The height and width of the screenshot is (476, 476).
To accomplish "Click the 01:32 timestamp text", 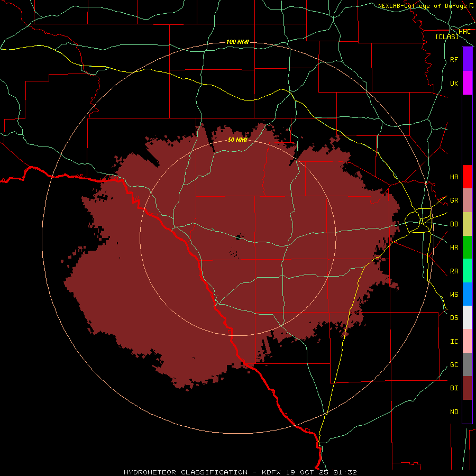I will click(345, 472).
